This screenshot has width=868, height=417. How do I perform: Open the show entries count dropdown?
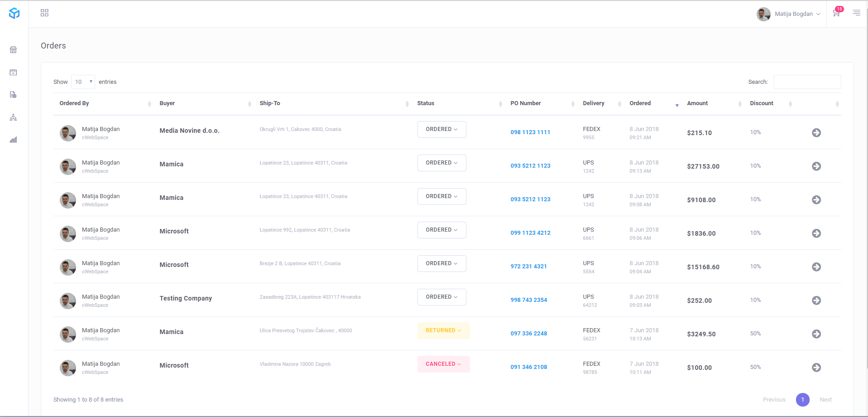[x=83, y=82]
